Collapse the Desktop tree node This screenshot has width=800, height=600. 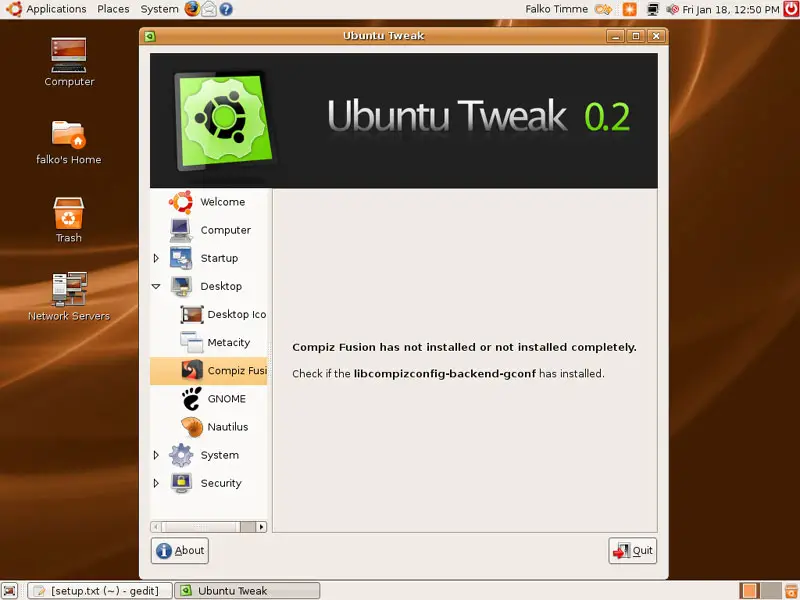(156, 286)
